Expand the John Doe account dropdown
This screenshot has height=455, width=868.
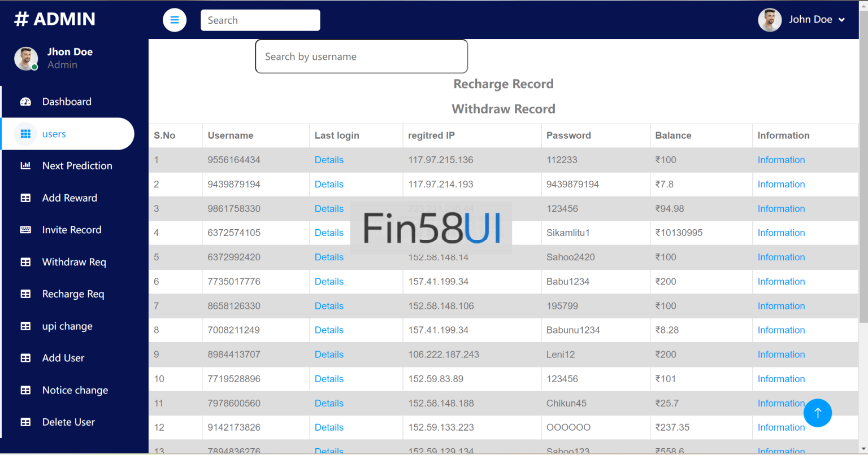pyautogui.click(x=841, y=20)
